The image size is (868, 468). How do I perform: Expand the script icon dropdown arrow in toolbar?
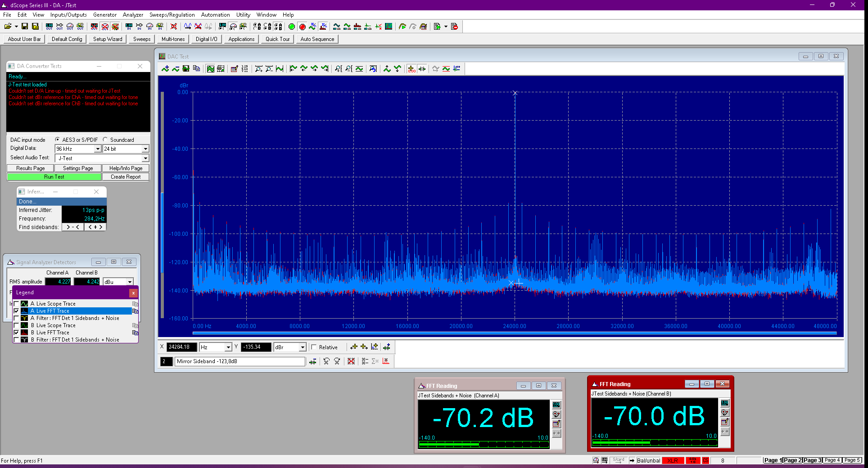point(446,27)
